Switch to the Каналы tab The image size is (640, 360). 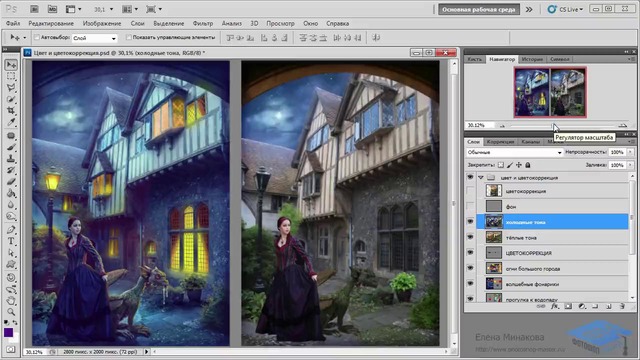[531, 142]
